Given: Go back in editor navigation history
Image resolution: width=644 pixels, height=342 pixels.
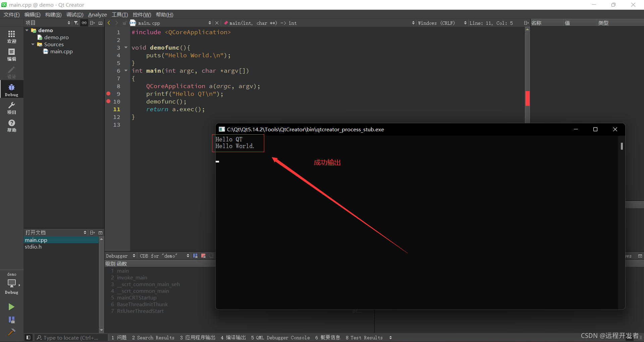Looking at the screenshot, I should pyautogui.click(x=109, y=23).
